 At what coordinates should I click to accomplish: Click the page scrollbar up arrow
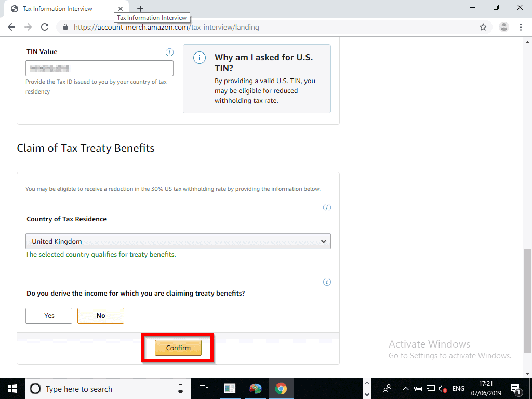pos(527,42)
